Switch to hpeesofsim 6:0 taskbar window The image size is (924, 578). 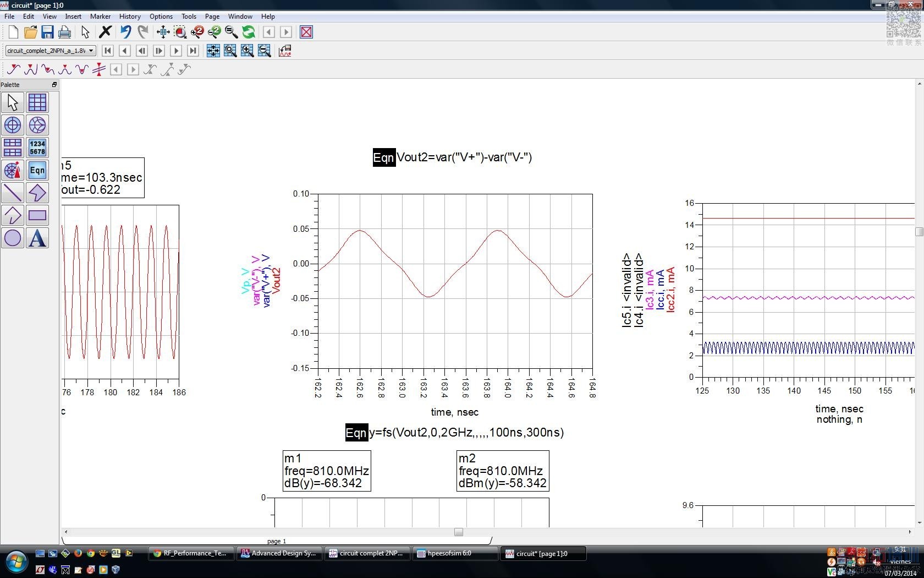point(455,554)
